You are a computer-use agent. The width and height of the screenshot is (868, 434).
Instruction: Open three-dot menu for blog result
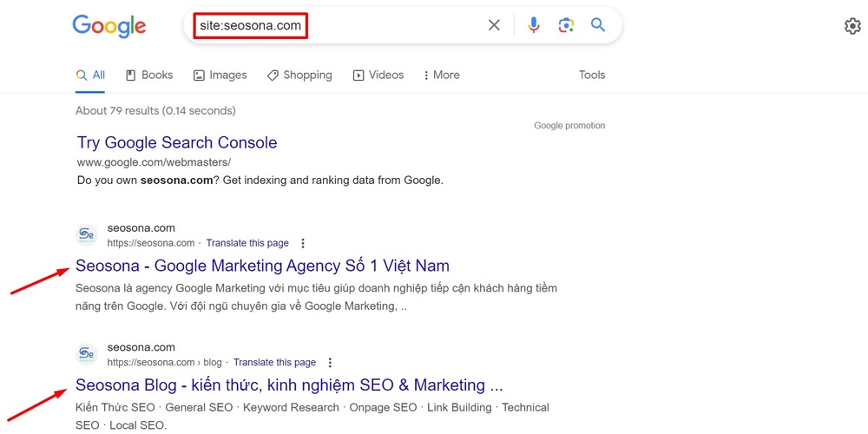tap(330, 363)
